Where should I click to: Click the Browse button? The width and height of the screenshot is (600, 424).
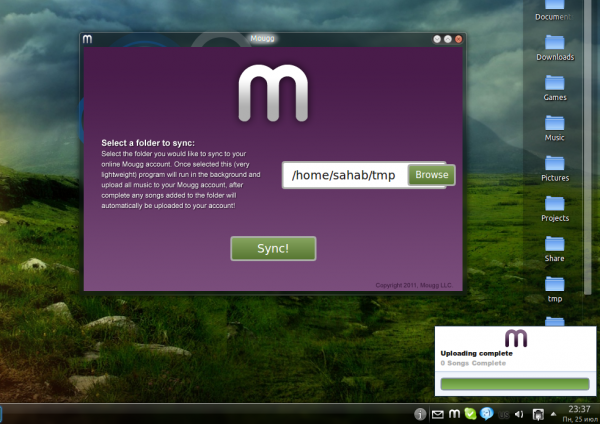click(431, 175)
